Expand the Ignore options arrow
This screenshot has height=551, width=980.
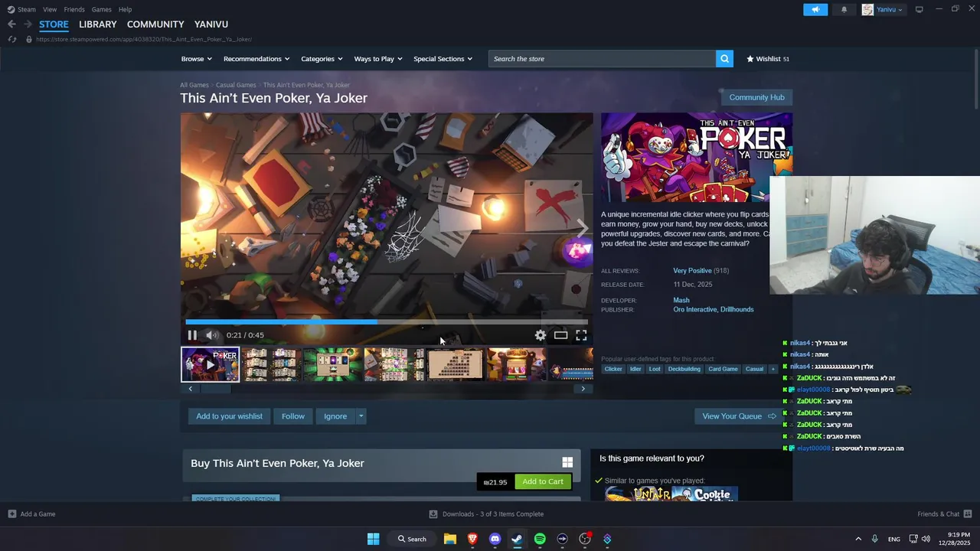[x=361, y=416]
